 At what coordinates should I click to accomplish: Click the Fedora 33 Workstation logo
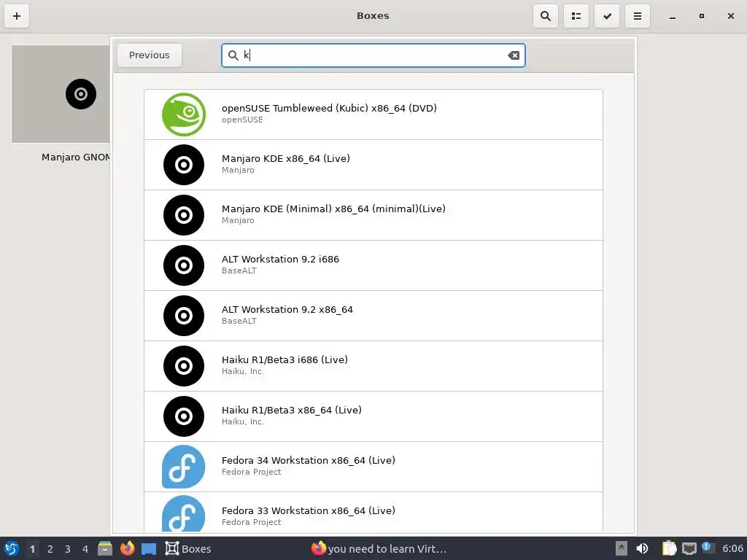(x=183, y=513)
